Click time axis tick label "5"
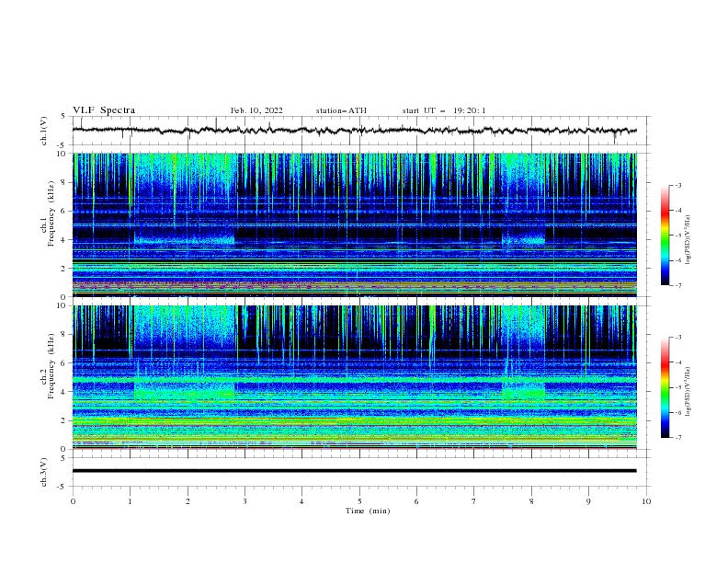The width and height of the screenshot is (728, 563). point(359,501)
